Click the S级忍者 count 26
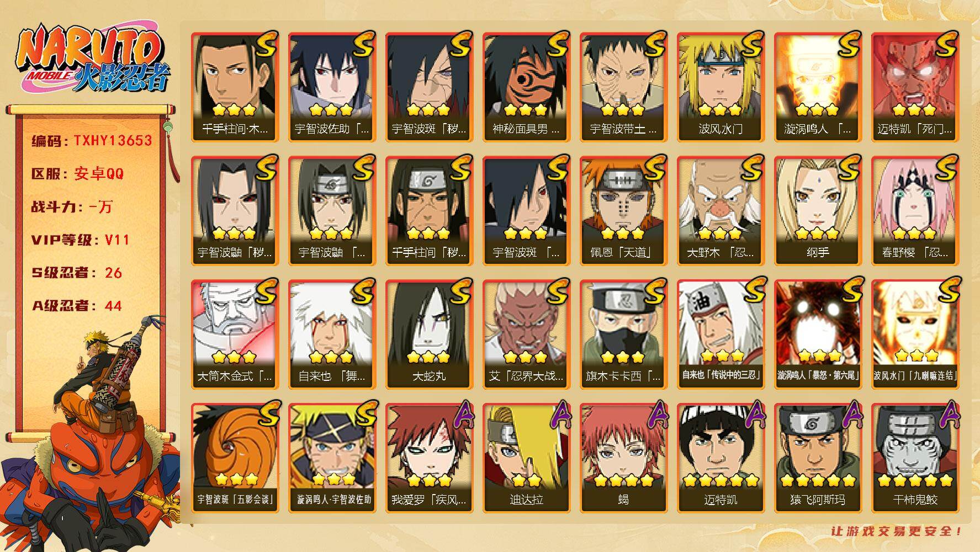The height and width of the screenshot is (552, 980). (113, 273)
